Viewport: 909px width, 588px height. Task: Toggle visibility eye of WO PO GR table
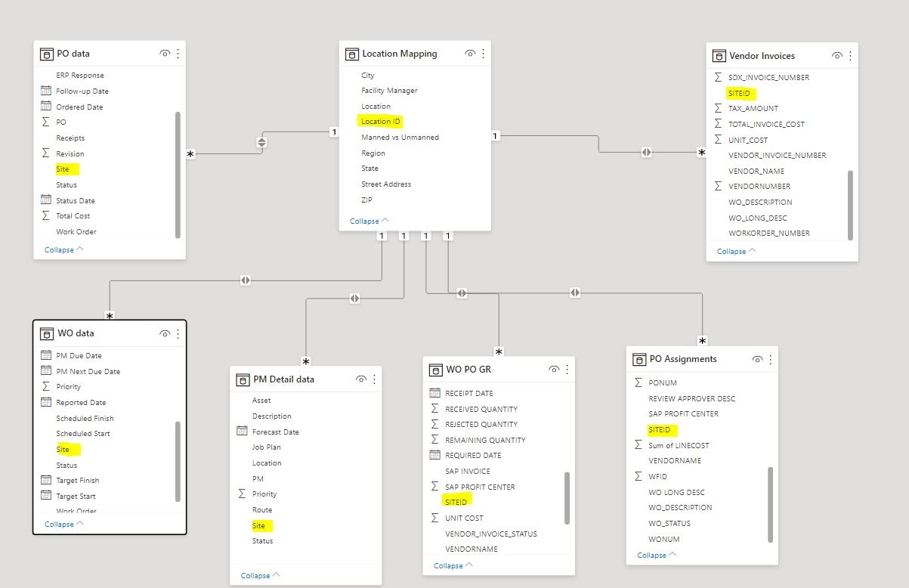point(554,370)
